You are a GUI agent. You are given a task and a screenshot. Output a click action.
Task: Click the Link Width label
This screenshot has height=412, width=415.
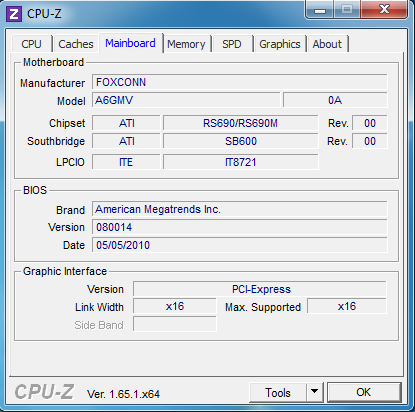pyautogui.click(x=99, y=307)
